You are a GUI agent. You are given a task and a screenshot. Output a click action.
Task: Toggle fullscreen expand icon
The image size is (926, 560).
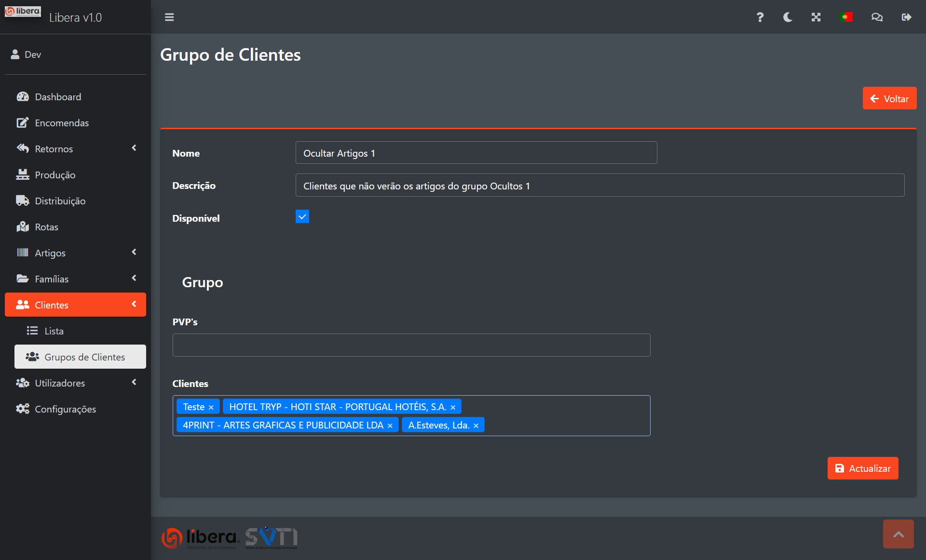(816, 17)
